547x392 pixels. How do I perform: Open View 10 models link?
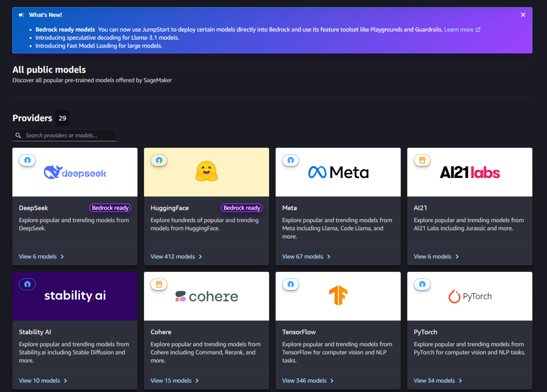click(39, 381)
